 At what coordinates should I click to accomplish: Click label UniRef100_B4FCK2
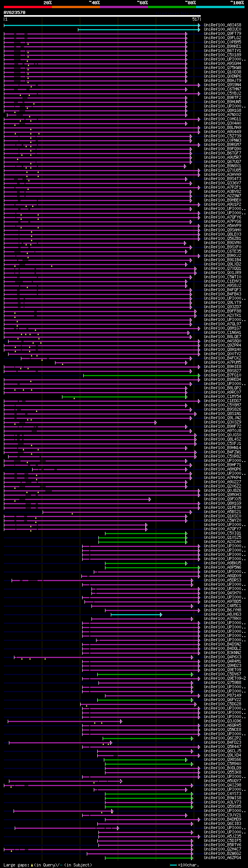pos(222,358)
